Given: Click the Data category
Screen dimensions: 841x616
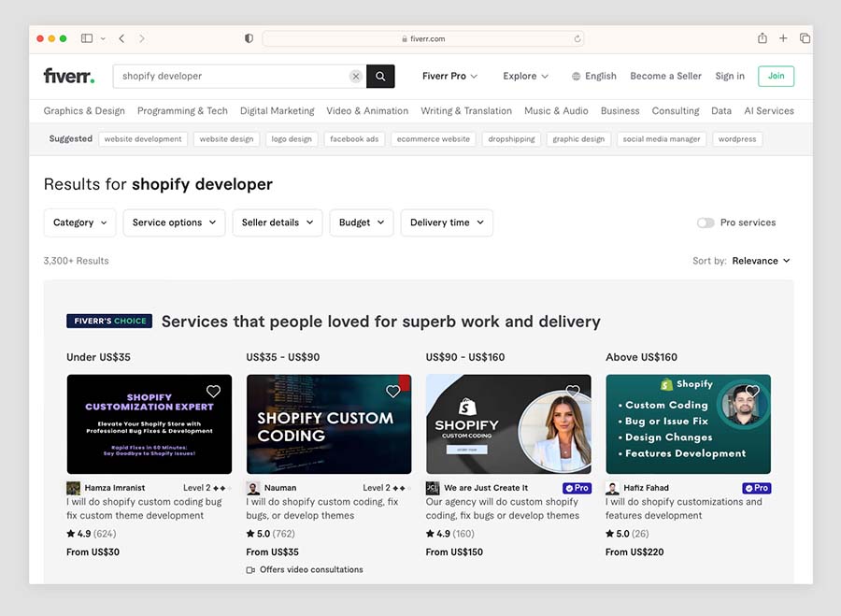Looking at the screenshot, I should [721, 111].
